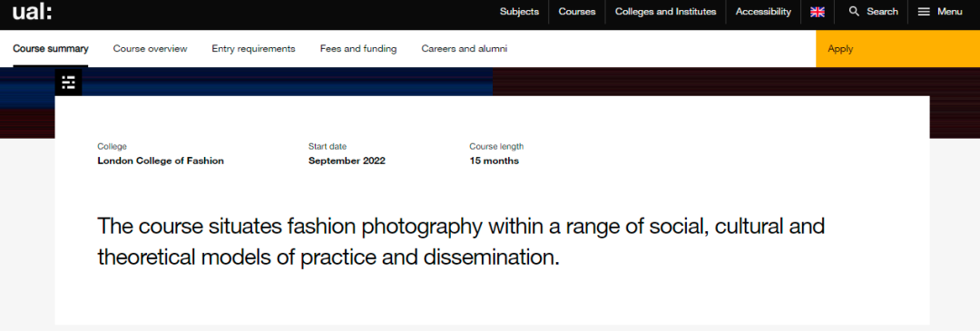
Task: Open the Courses navigation item
Action: click(577, 11)
